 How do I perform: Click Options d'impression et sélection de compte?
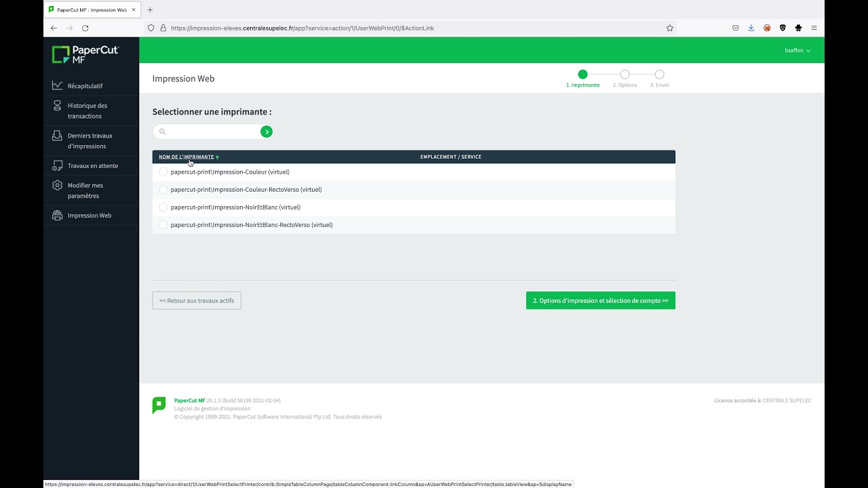point(601,300)
